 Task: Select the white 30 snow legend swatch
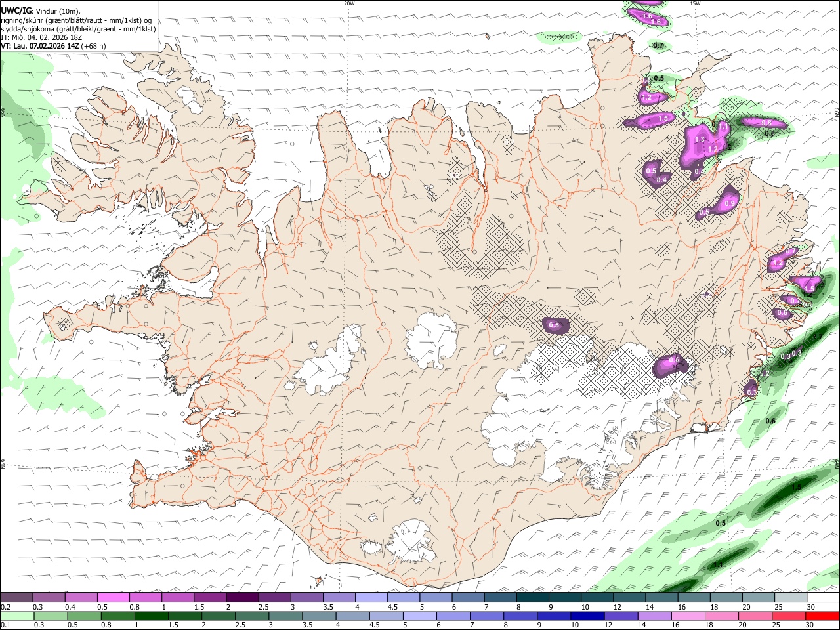[x=824, y=597]
